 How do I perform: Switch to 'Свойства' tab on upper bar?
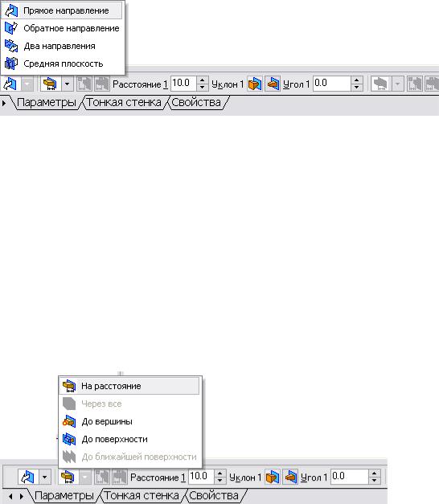(196, 103)
